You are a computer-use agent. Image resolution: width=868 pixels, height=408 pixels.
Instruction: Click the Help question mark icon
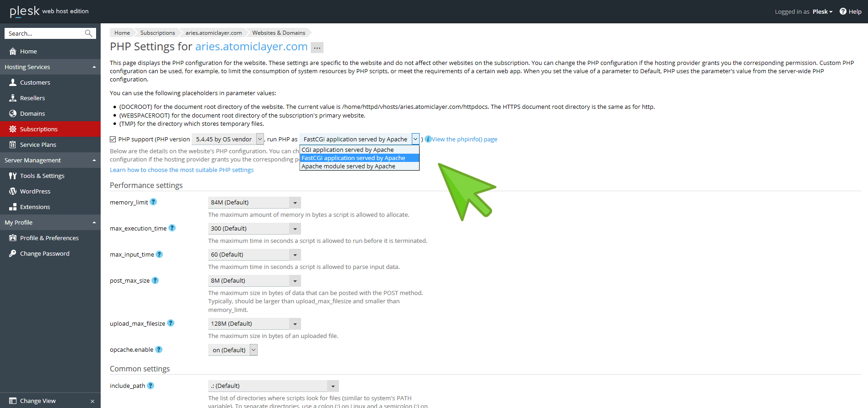[x=843, y=11]
